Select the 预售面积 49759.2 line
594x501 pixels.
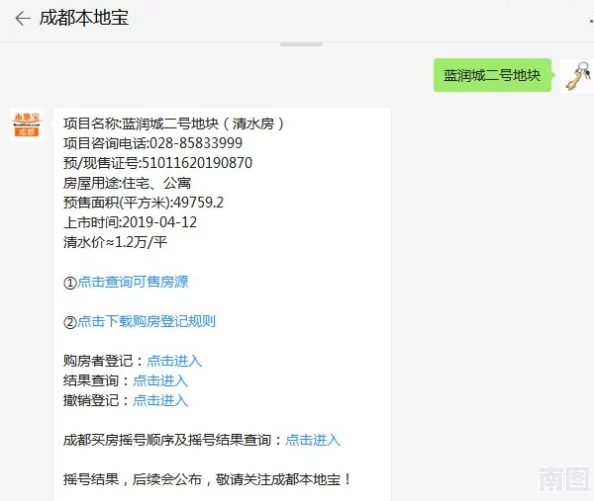point(144,203)
